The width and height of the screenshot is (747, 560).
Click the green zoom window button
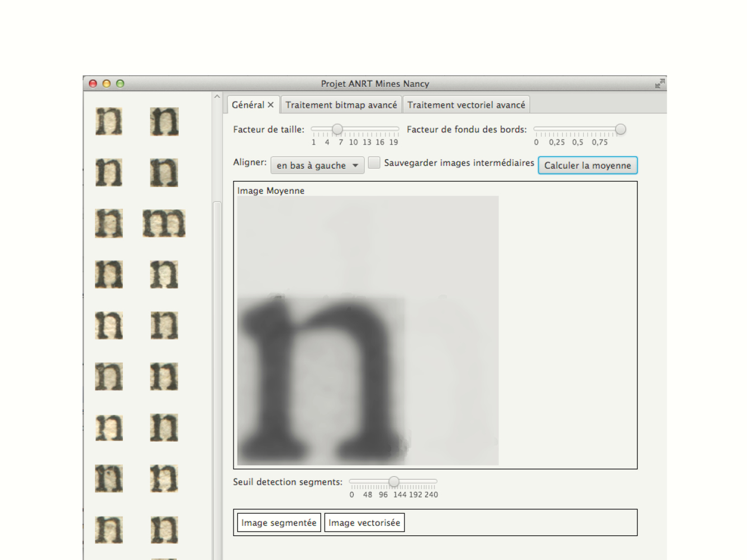[x=120, y=84]
